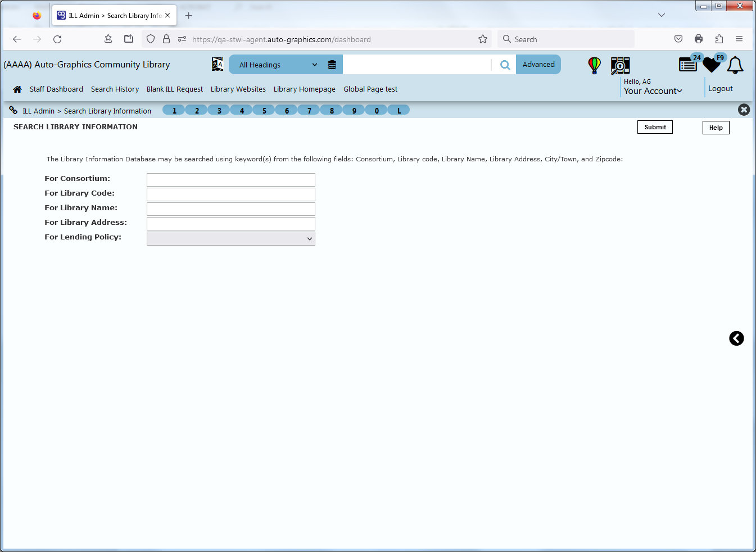
Task: Select numbered tab 2
Action: (x=197, y=110)
